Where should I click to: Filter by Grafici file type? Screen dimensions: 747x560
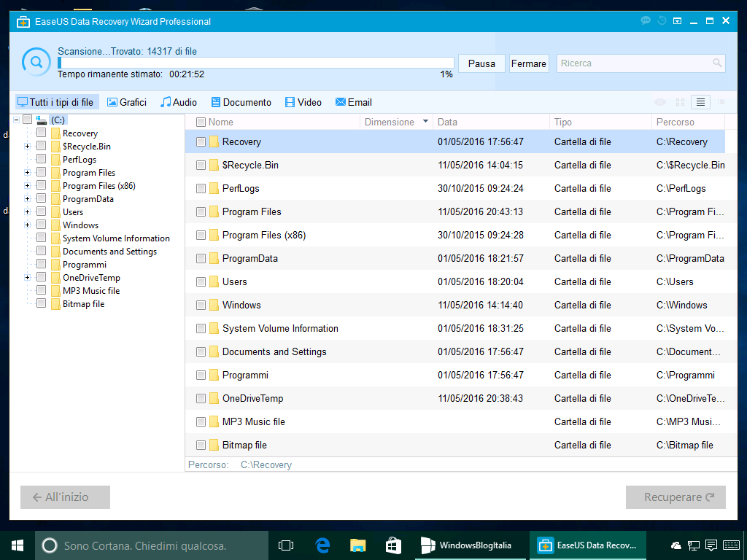tap(127, 102)
